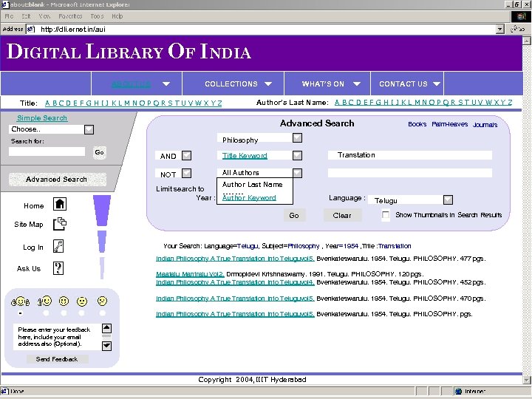Open the Journals link

click(x=485, y=125)
